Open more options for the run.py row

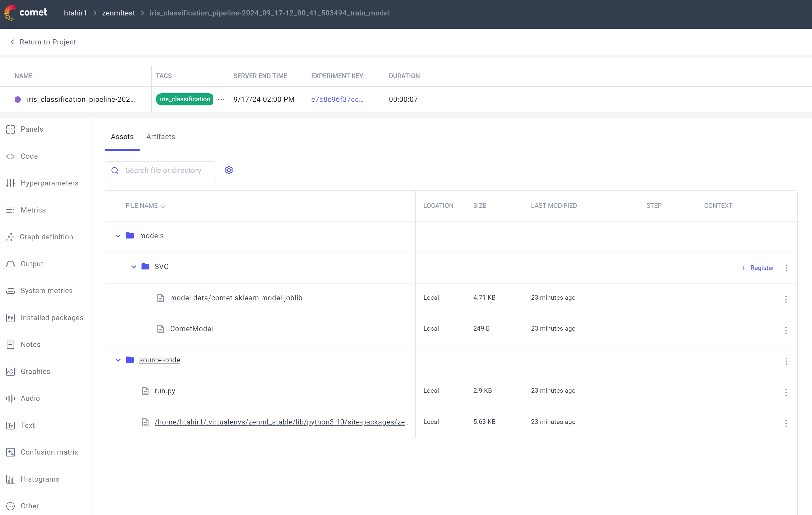[x=786, y=392]
